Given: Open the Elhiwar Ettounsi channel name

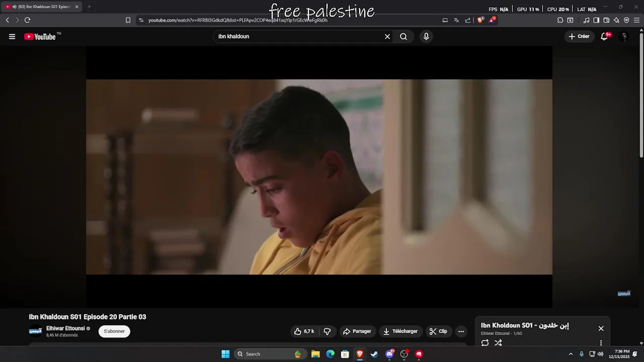Looking at the screenshot, I should point(65,328).
